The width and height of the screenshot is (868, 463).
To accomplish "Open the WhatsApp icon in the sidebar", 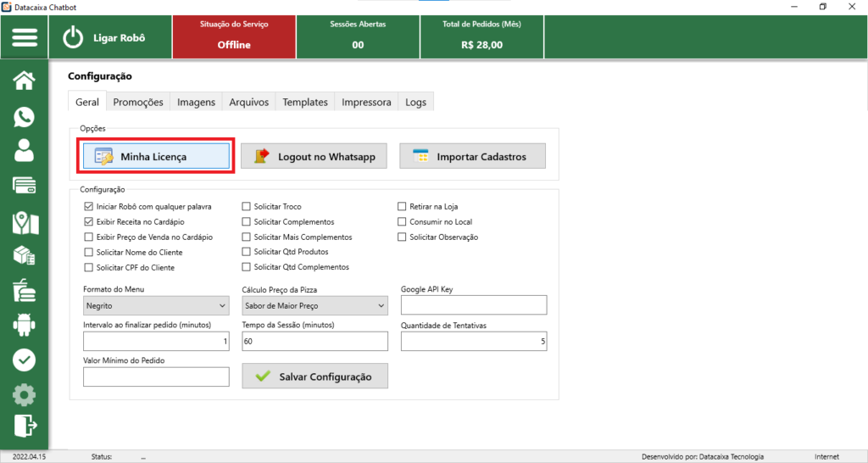I will tap(25, 116).
